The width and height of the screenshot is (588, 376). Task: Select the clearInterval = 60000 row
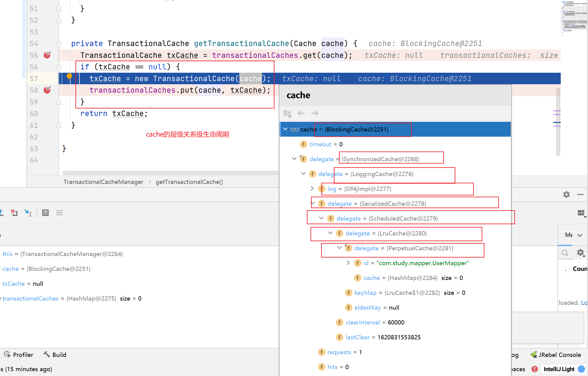pos(395,322)
